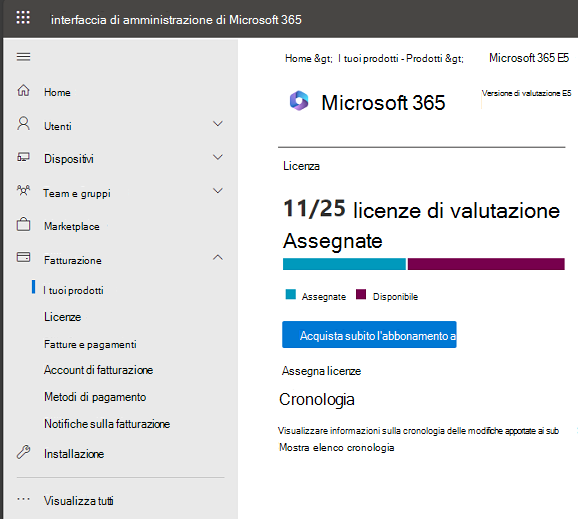This screenshot has height=519, width=578.
Task: Click the Versione di valutazione E5 label
Action: point(526,93)
